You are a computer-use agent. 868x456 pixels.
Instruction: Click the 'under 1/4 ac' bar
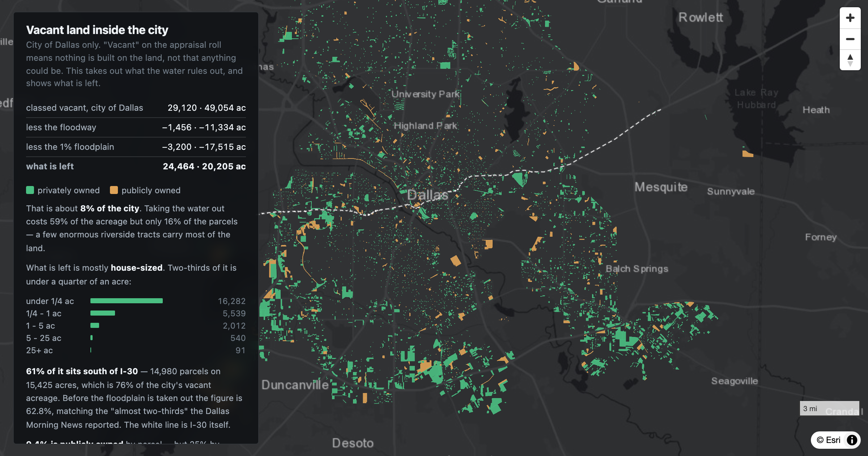coord(127,301)
